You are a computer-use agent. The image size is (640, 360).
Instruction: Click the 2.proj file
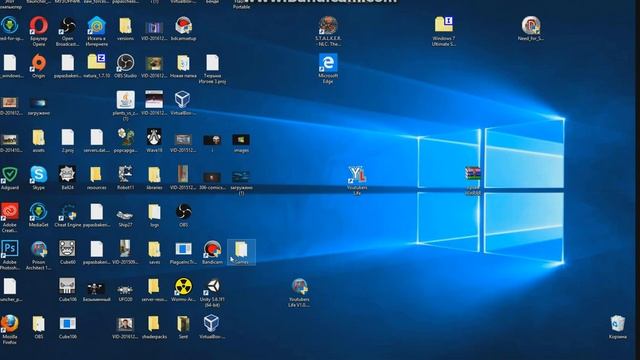coord(67,138)
